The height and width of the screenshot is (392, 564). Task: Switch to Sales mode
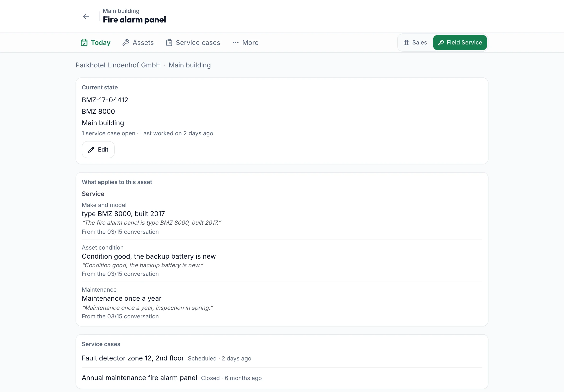click(415, 43)
